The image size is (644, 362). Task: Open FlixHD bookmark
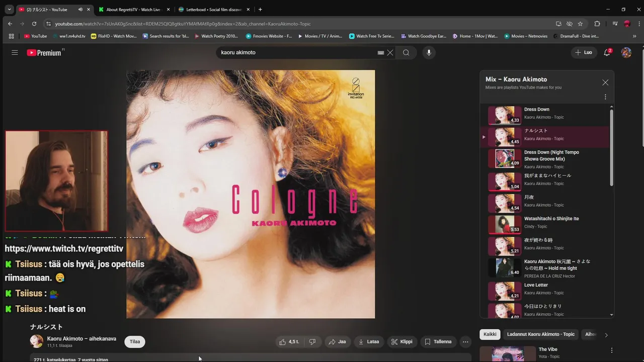(x=114, y=36)
